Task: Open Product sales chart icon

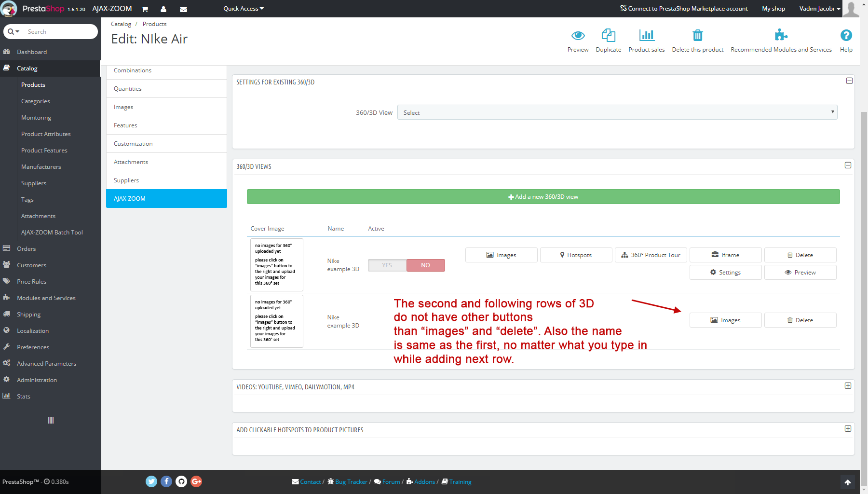Action: point(647,35)
